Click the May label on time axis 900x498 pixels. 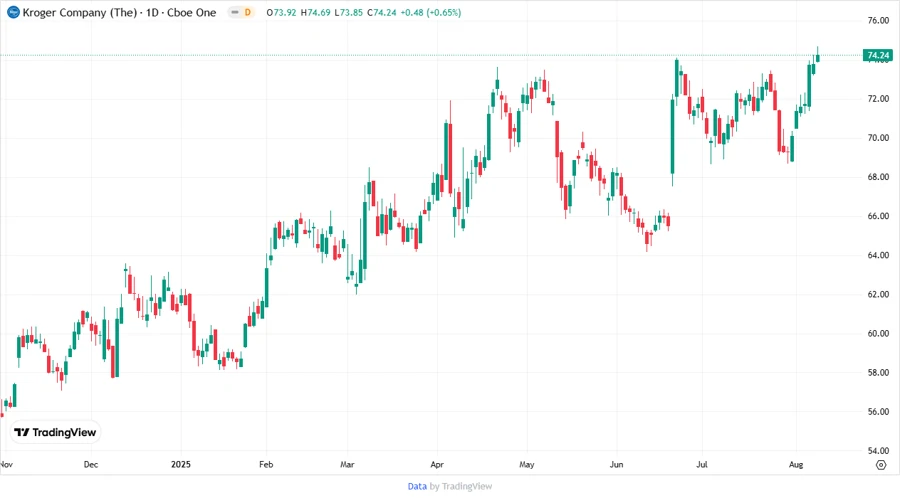coord(526,464)
